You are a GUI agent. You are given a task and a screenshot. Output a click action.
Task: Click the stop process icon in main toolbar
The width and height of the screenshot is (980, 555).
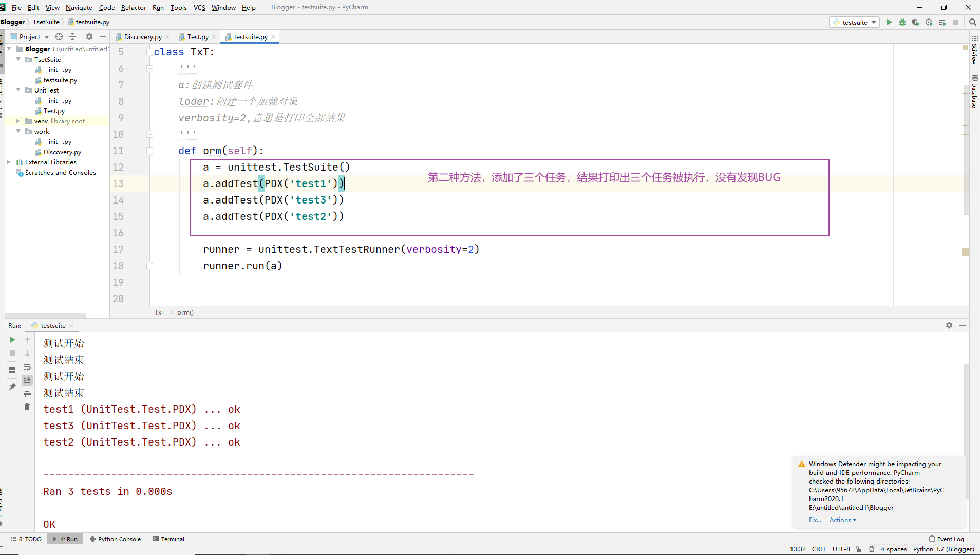pyautogui.click(x=956, y=22)
